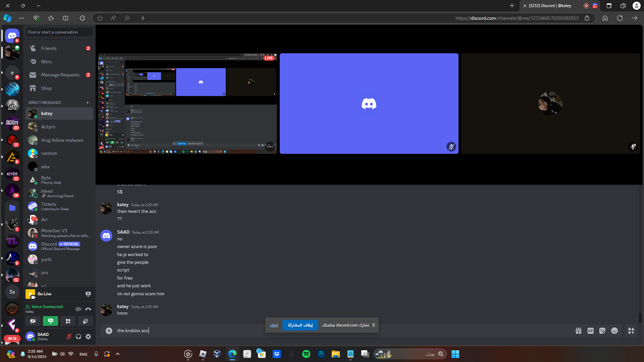
Task: Toggle deafen headphones icon
Action: coord(78,337)
